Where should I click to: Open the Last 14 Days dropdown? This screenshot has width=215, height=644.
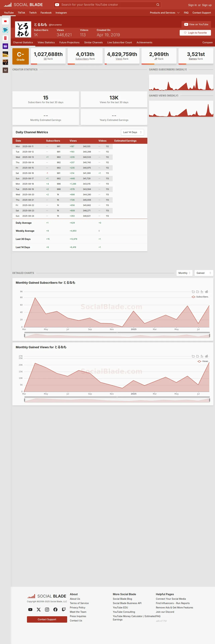[132, 132]
